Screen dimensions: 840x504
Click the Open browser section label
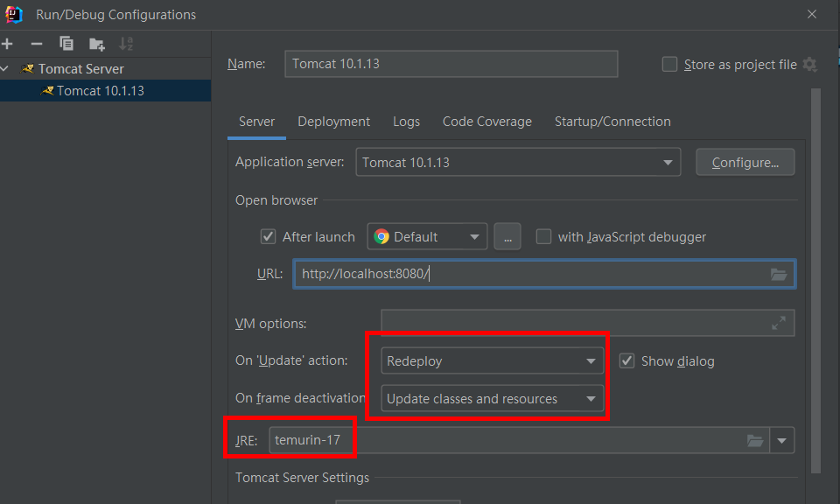click(276, 200)
